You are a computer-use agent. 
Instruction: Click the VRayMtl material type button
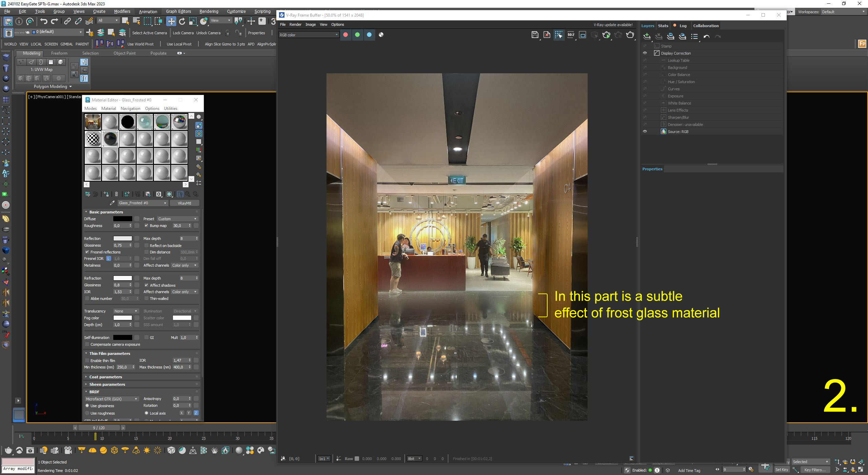coord(184,203)
